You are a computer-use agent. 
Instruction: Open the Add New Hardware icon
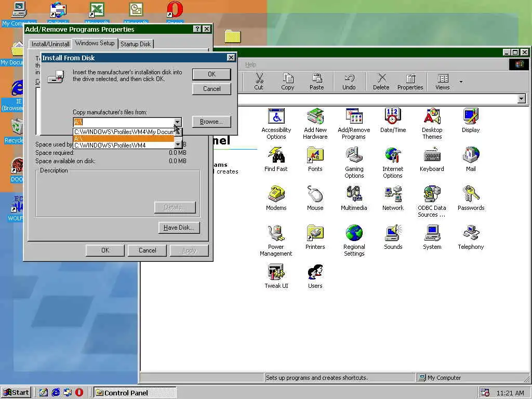315,124
